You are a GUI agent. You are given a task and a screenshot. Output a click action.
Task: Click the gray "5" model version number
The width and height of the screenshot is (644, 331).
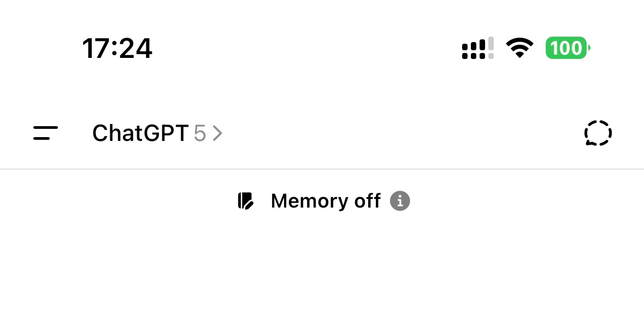click(x=199, y=133)
